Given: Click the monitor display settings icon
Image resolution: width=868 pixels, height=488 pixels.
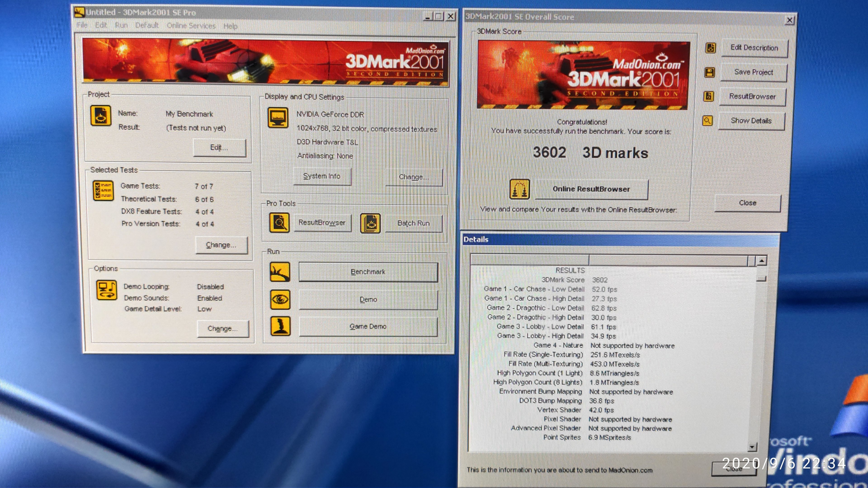Looking at the screenshot, I should pyautogui.click(x=278, y=118).
